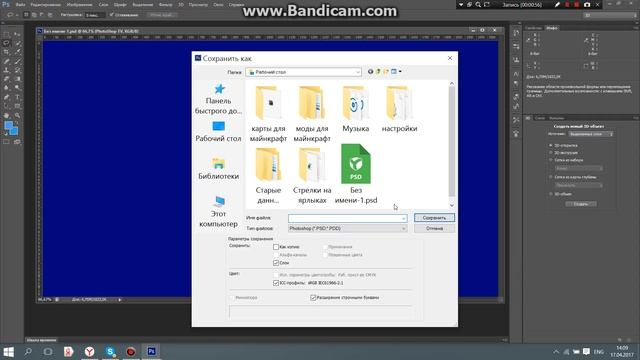Viewport: 640px width, 360px height.
Task: Click the Windows Start button
Action: coord(8,351)
